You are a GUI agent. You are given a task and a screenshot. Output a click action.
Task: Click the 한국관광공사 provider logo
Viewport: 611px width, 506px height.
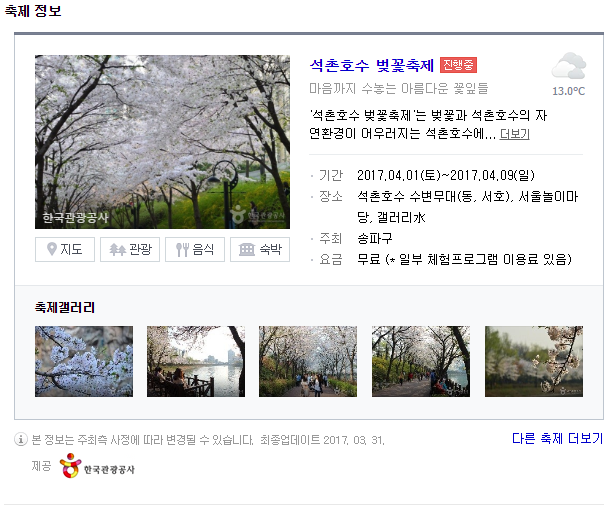[x=97, y=465]
